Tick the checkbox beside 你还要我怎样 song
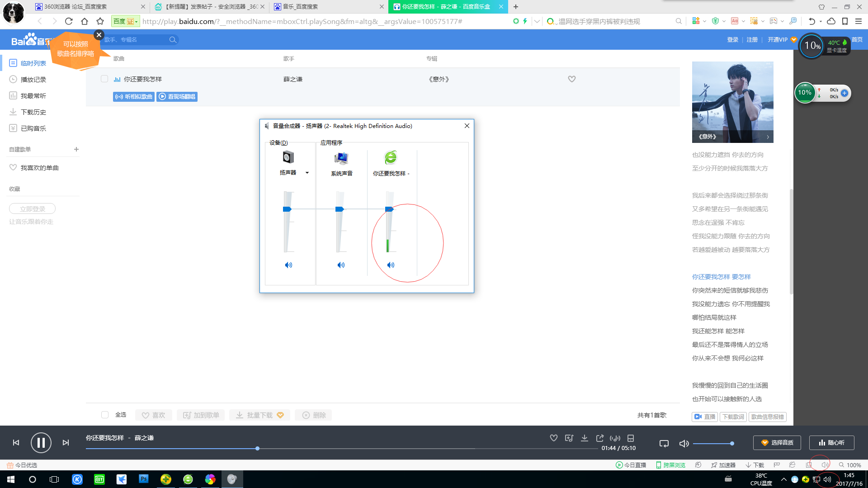The height and width of the screenshot is (488, 868). (x=104, y=79)
